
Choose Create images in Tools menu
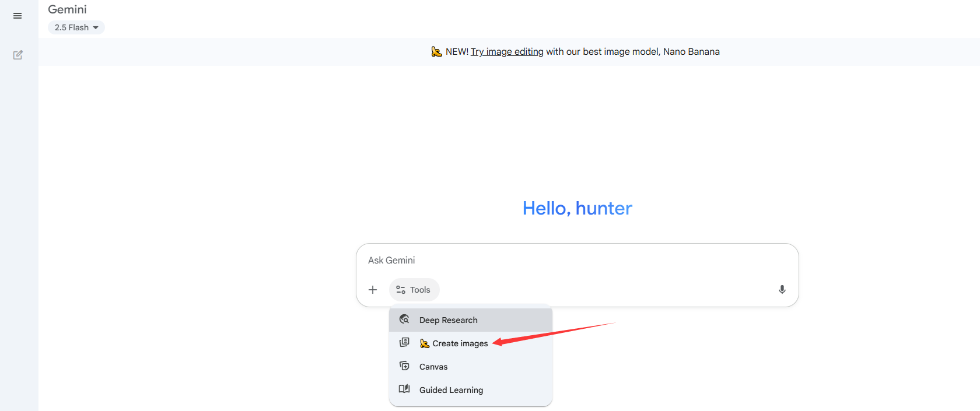tap(471, 343)
